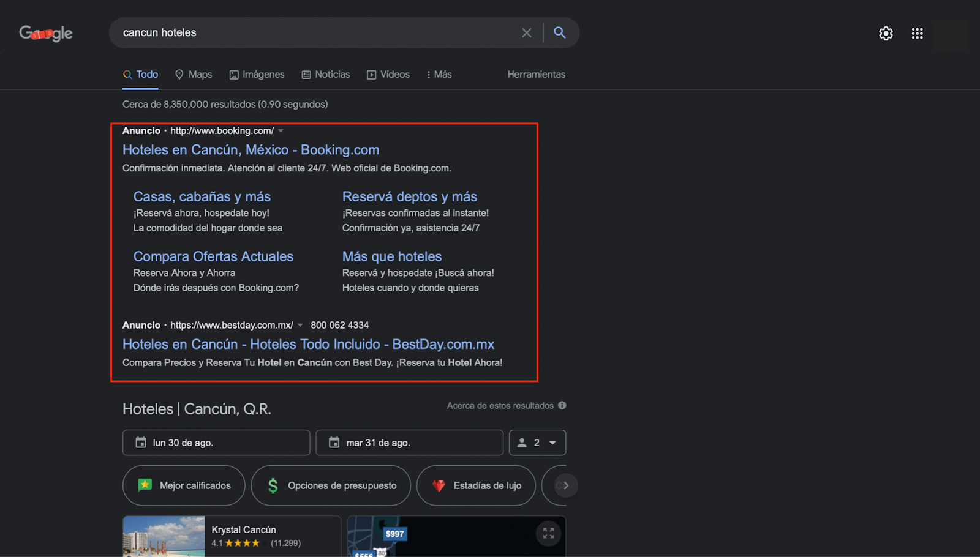Open the settings gear
Image resolution: width=980 pixels, height=557 pixels.
[886, 34]
